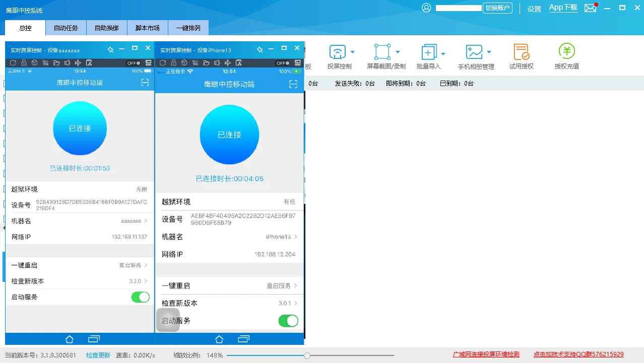
Task: Open folder icon in iPhone13 window toolbar
Action: [206, 63]
